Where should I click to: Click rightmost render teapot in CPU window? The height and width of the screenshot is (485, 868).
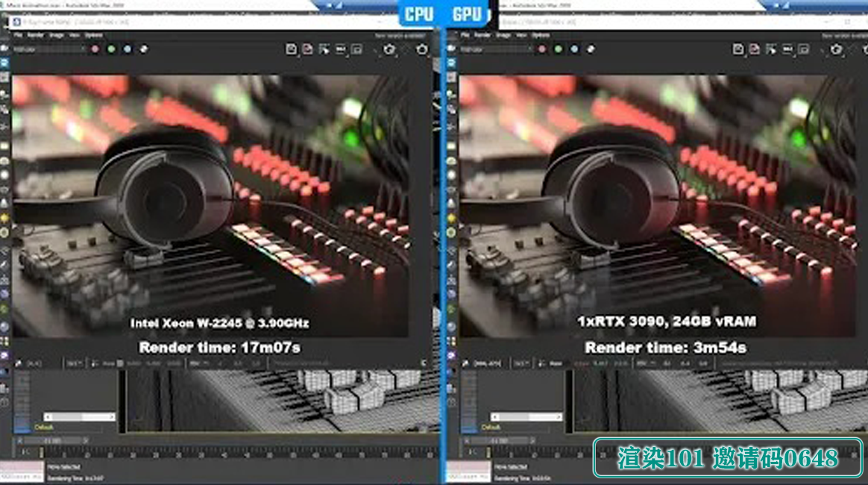tap(422, 49)
